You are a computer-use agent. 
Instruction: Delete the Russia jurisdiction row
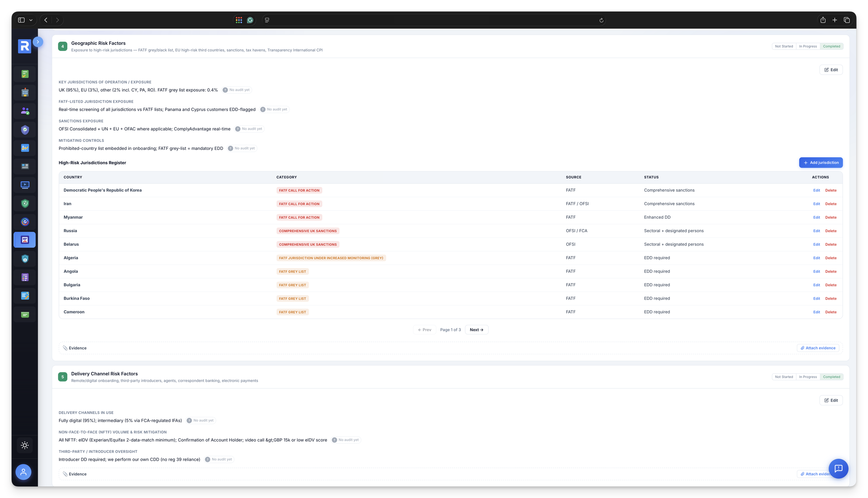(x=831, y=231)
